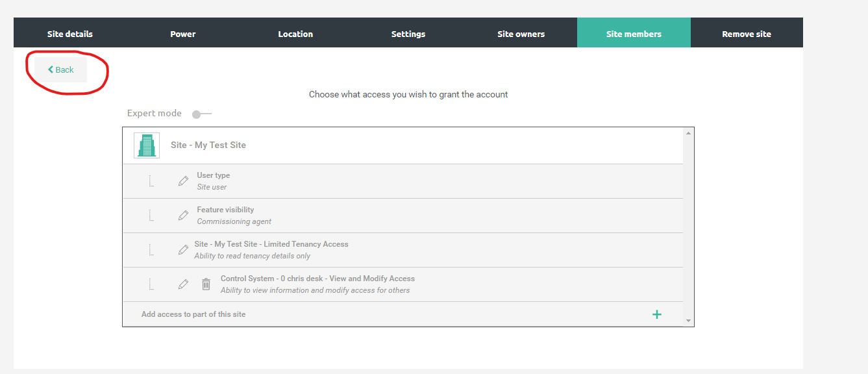Screen dimensions: 868x374
Task: Click the 'Commissioning agent' value text
Action: point(234,221)
